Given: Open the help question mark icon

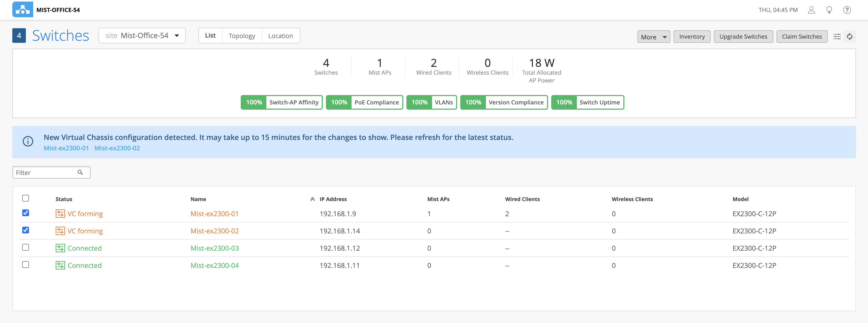Looking at the screenshot, I should tap(847, 10).
